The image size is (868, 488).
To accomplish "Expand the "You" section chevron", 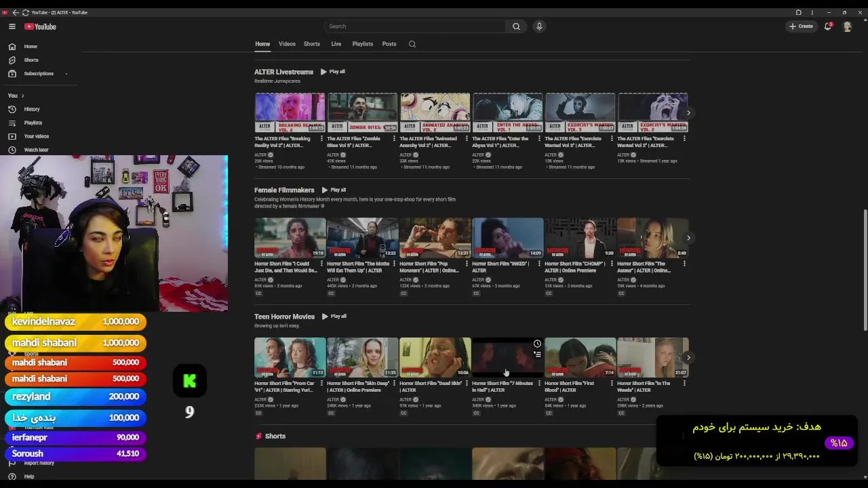I will (x=22, y=96).
